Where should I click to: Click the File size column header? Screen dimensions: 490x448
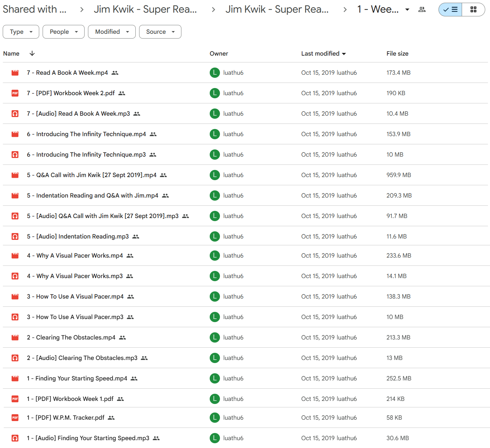[x=397, y=54]
